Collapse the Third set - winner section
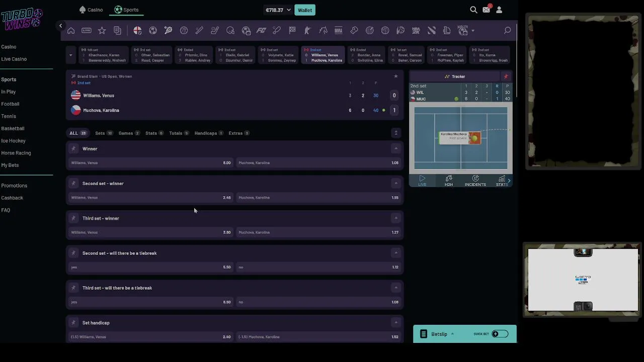This screenshot has height=362, width=644. point(396,218)
